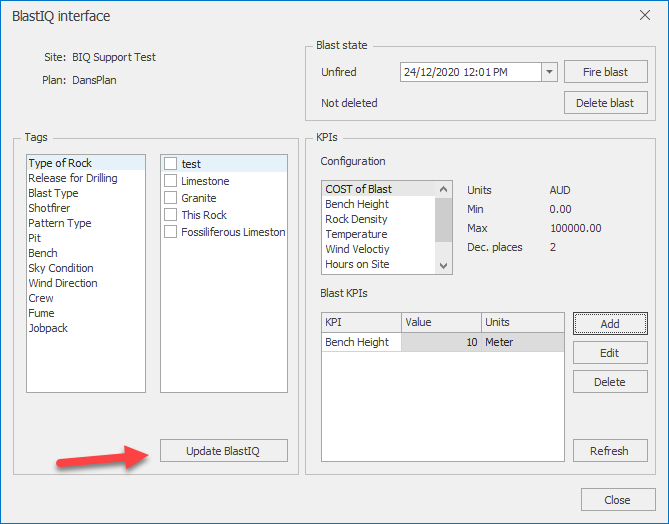This screenshot has width=669, height=524.
Task: Select Rock Density in Configuration list
Action: pyautogui.click(x=378, y=219)
